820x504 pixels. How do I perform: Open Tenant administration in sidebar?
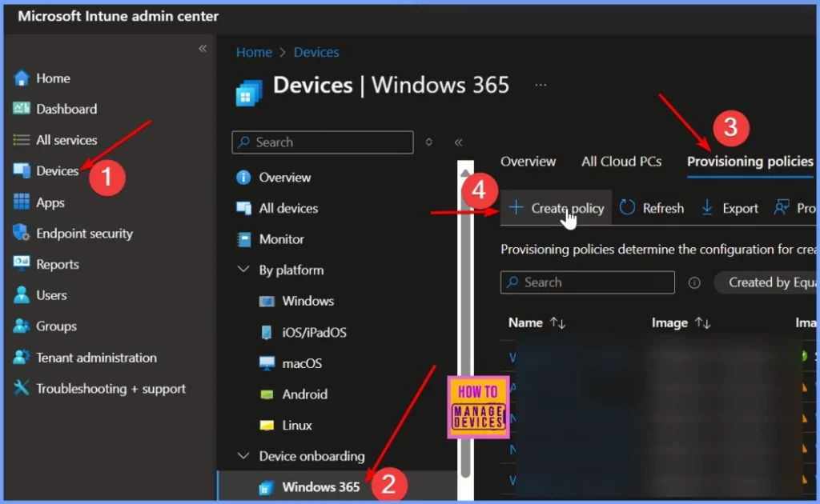point(97,358)
